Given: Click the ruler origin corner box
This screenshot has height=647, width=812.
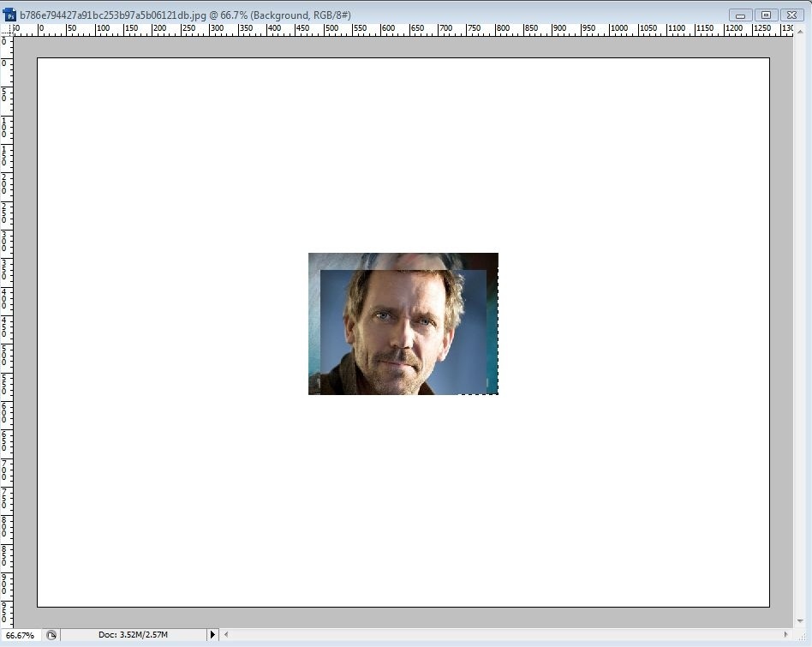Looking at the screenshot, I should point(6,29).
